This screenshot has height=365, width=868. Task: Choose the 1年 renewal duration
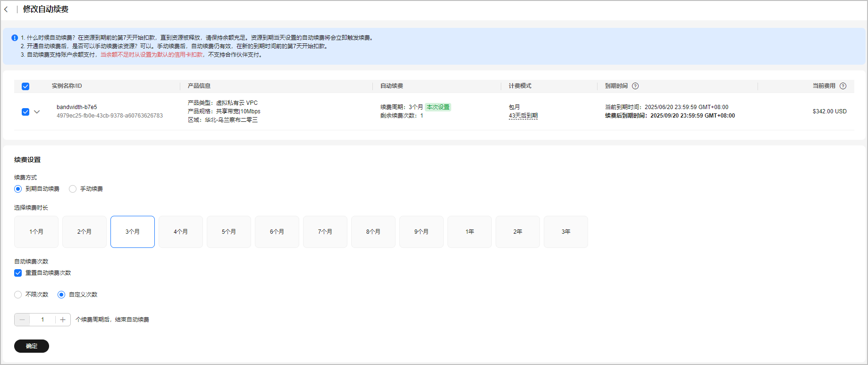point(470,232)
